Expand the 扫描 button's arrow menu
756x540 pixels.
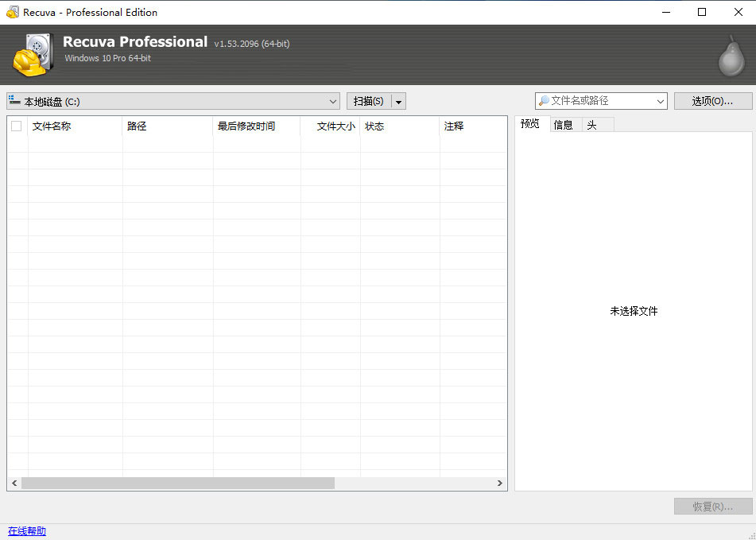[398, 101]
